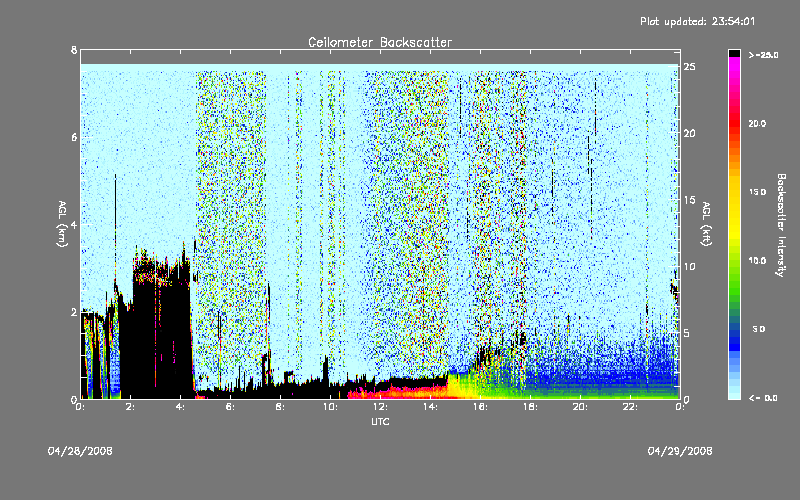Viewport: 800px width, 500px height.
Task: Click the "5.0" colorbar value label
Action: click(x=759, y=329)
